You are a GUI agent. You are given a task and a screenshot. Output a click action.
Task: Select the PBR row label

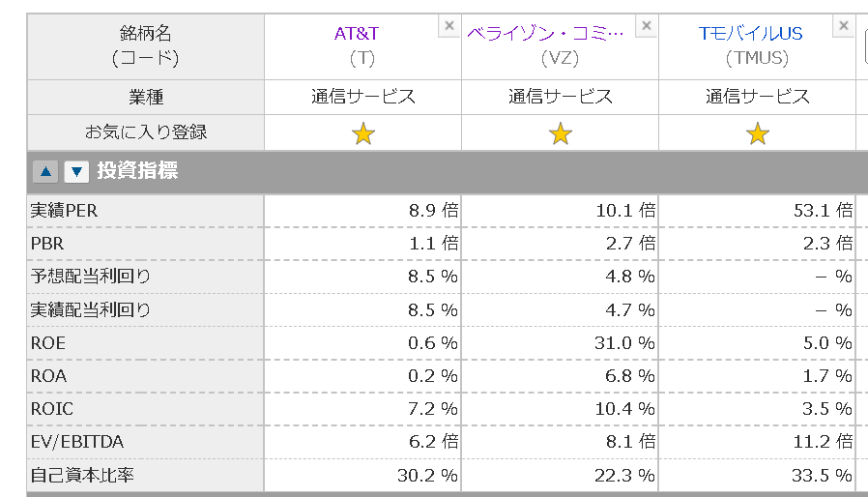coord(47,244)
